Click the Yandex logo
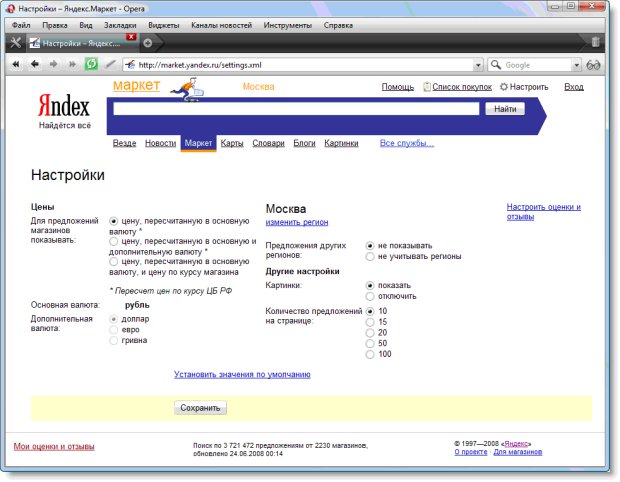 point(64,106)
